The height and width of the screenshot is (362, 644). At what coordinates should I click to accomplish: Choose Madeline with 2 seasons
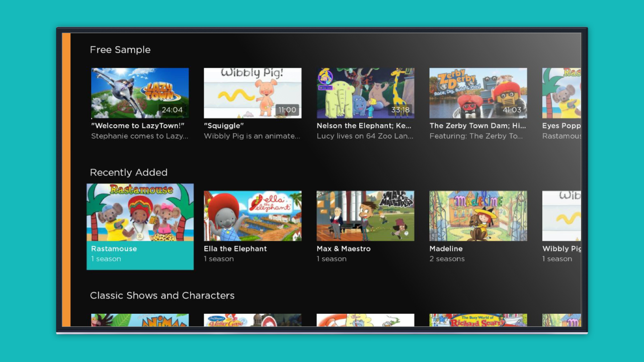point(477,215)
